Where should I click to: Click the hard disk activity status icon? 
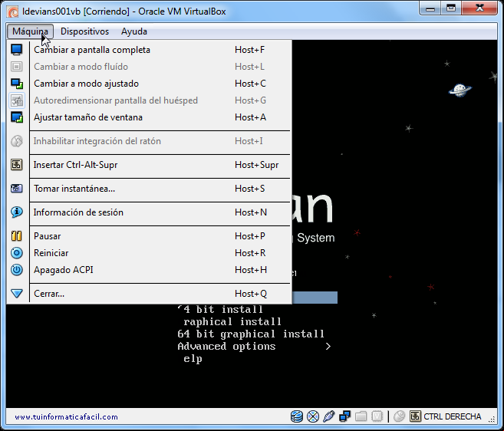click(x=297, y=416)
